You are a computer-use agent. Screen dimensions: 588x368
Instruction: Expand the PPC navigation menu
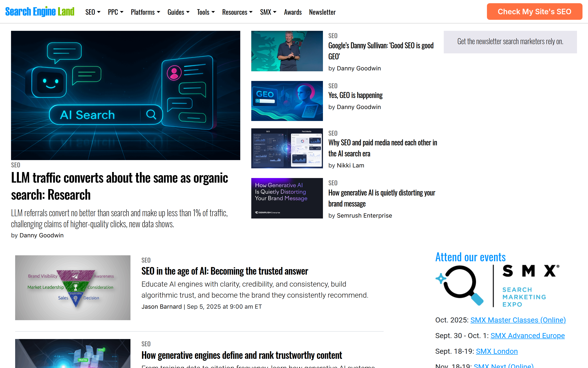[x=116, y=12]
